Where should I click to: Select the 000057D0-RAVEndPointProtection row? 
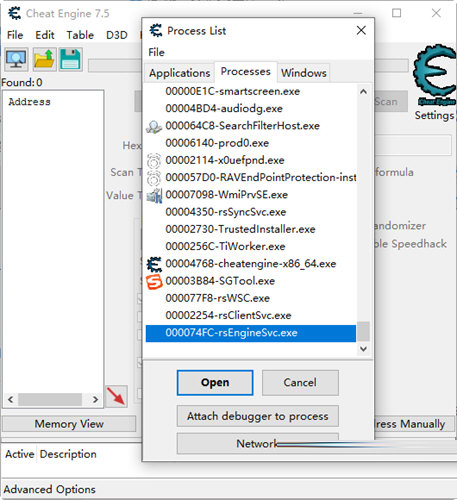point(251,178)
